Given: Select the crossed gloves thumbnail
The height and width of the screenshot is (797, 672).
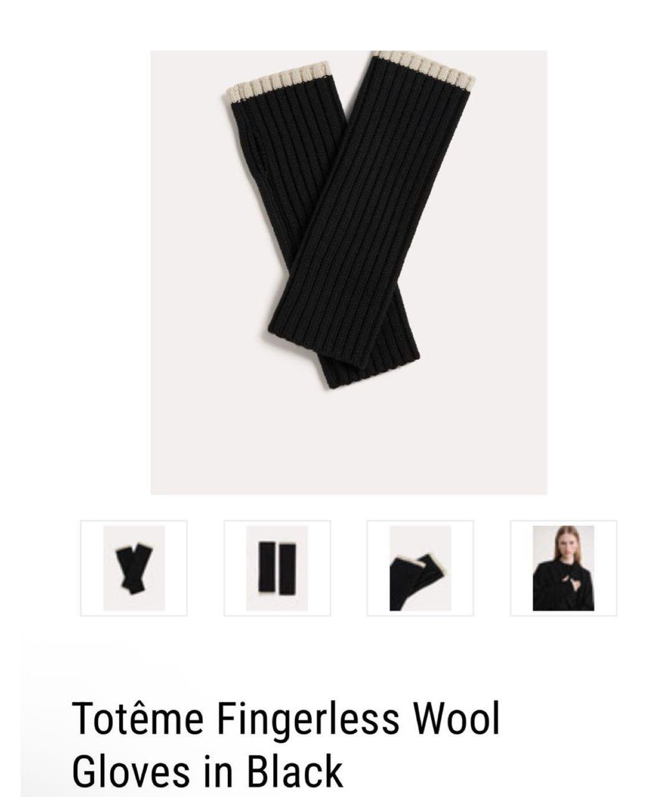Looking at the screenshot, I should tap(134, 568).
